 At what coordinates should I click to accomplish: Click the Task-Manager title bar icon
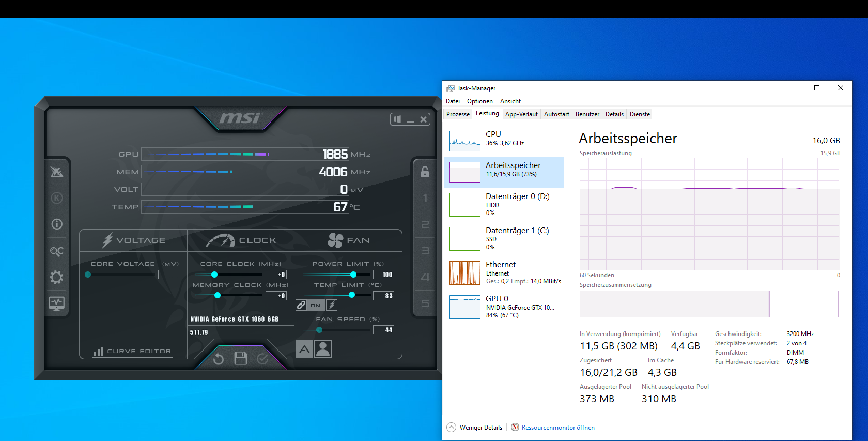coord(451,88)
